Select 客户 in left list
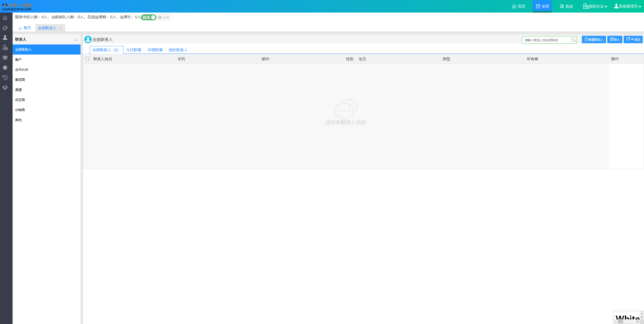 tap(47, 60)
